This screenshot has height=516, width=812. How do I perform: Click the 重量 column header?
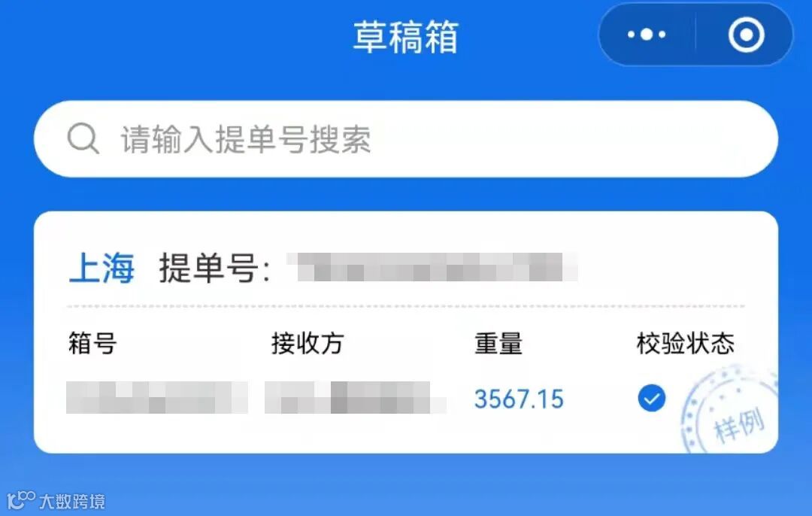(x=498, y=343)
